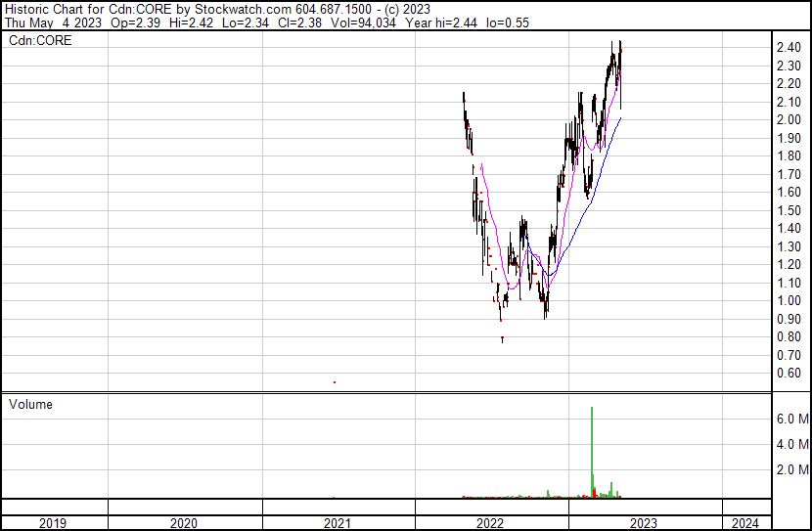Viewport: 812px width, 531px height.
Task: Click the 2019 year label on time axis
Action: click(53, 522)
